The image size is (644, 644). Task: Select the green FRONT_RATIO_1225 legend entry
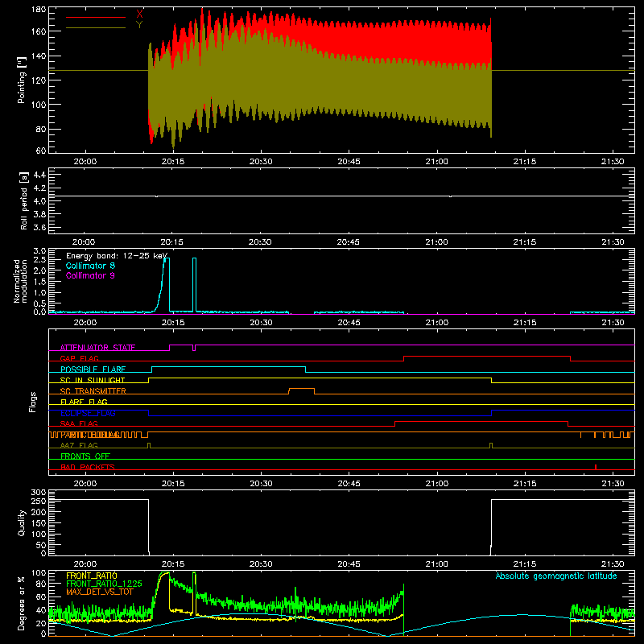point(105,584)
